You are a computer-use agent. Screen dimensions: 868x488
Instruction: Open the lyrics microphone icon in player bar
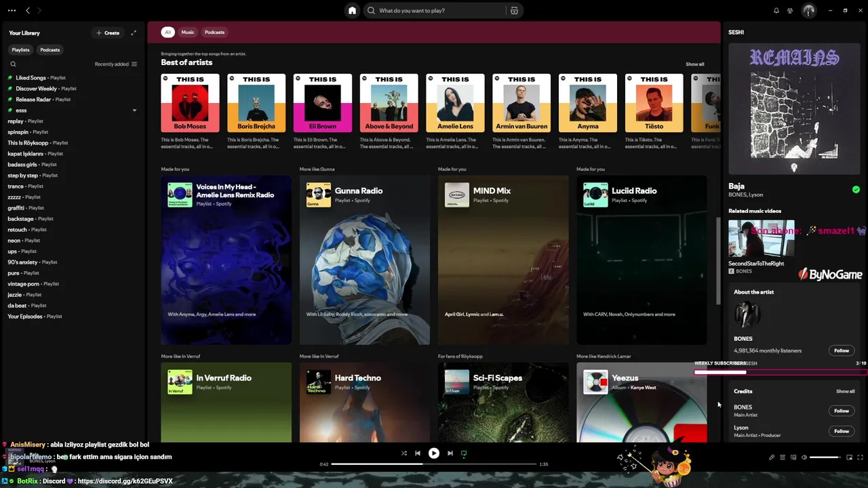click(772, 457)
